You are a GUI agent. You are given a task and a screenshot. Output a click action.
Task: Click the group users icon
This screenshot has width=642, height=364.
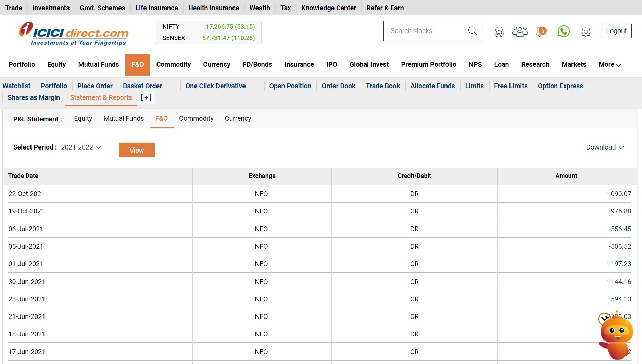519,31
